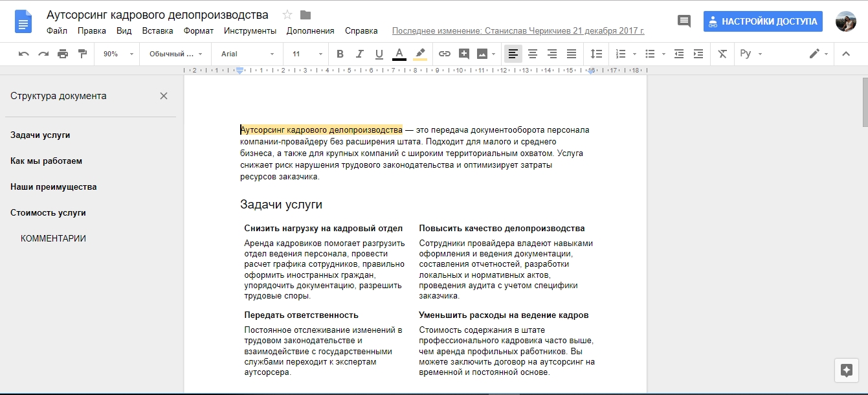Open the comments thread icon near share button
868x395 pixels.
[x=684, y=21]
